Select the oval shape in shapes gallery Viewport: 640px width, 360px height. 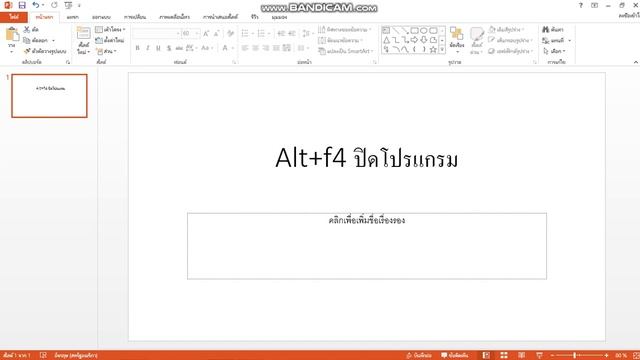(x=424, y=31)
